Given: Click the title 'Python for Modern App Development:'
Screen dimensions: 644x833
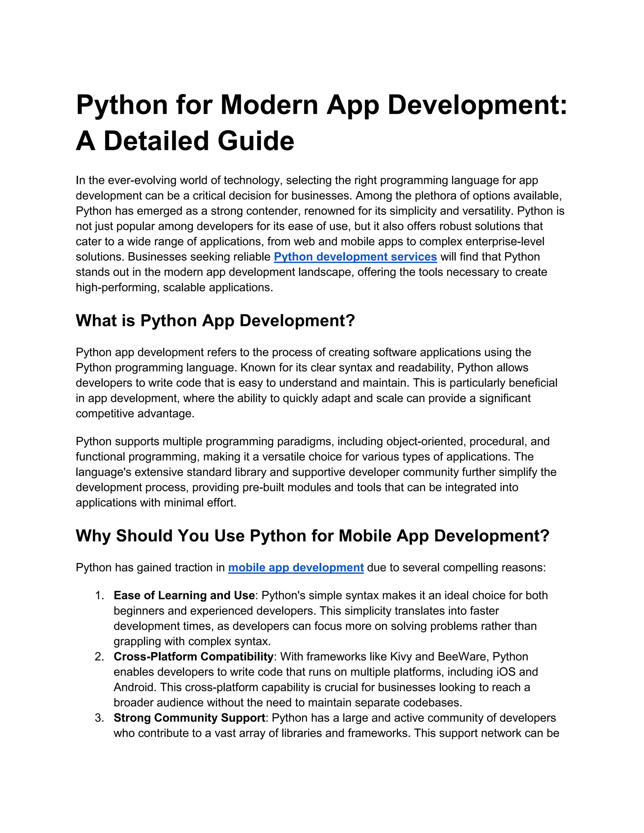Looking at the screenshot, I should 322,105.
